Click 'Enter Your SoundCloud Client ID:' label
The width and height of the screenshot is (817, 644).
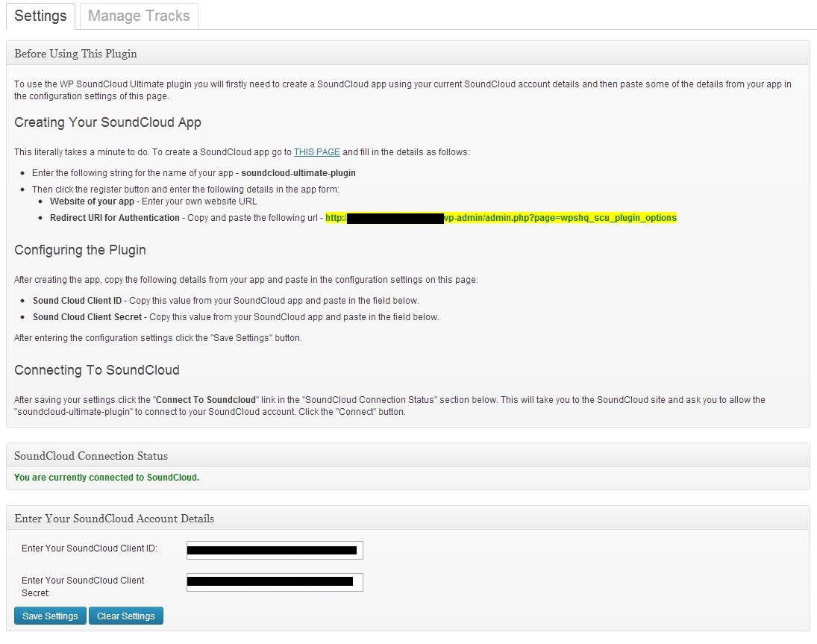[x=89, y=548]
